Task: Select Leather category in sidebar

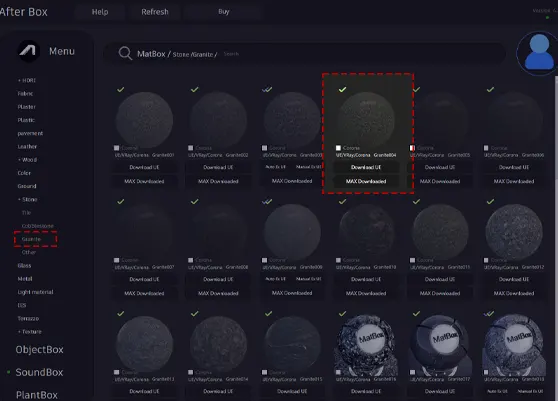Action: pos(27,147)
